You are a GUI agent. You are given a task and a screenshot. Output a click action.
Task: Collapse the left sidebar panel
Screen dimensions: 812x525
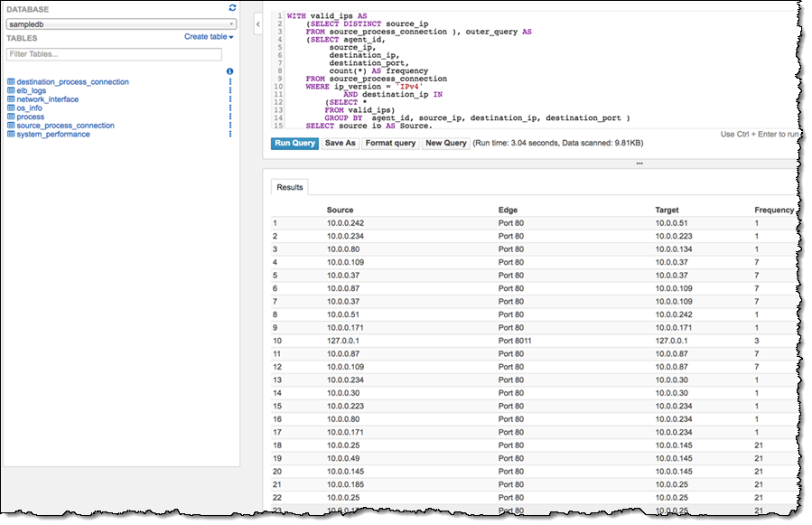[x=257, y=25]
